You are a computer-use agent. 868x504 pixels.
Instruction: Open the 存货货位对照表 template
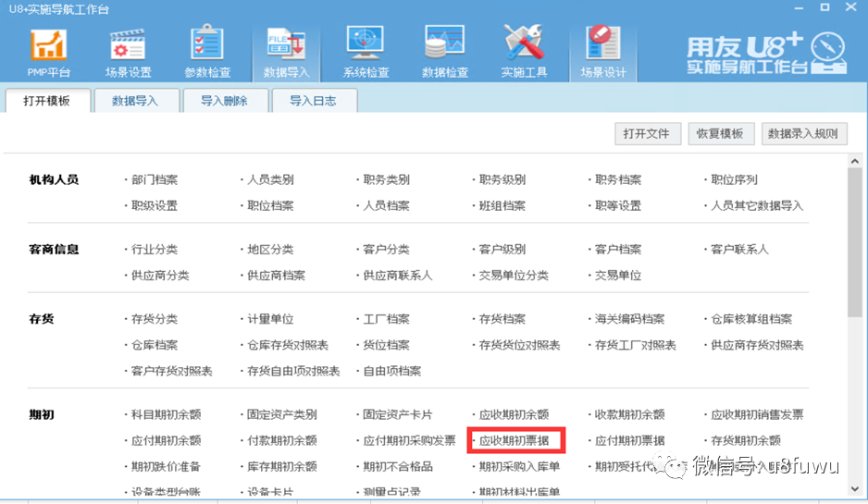pos(519,345)
